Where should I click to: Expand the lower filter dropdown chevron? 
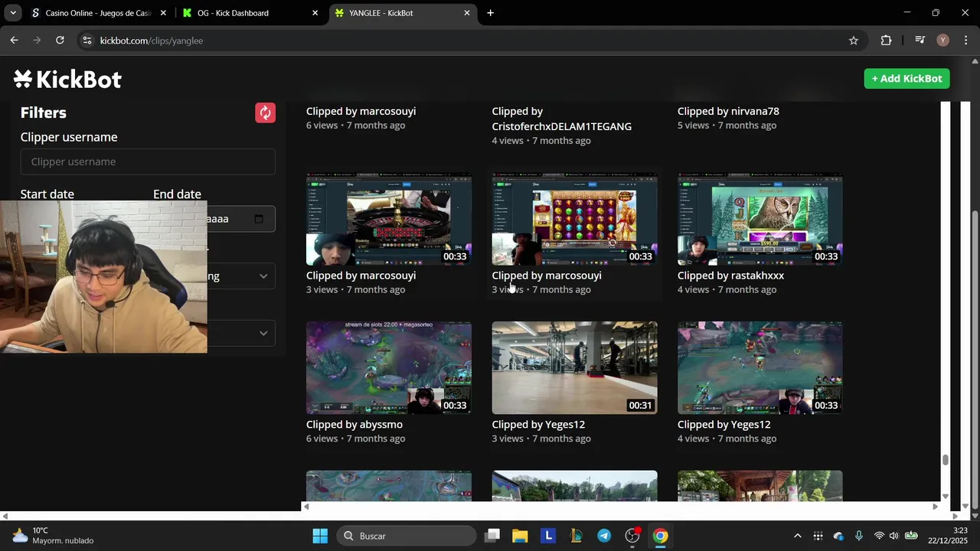(x=263, y=333)
